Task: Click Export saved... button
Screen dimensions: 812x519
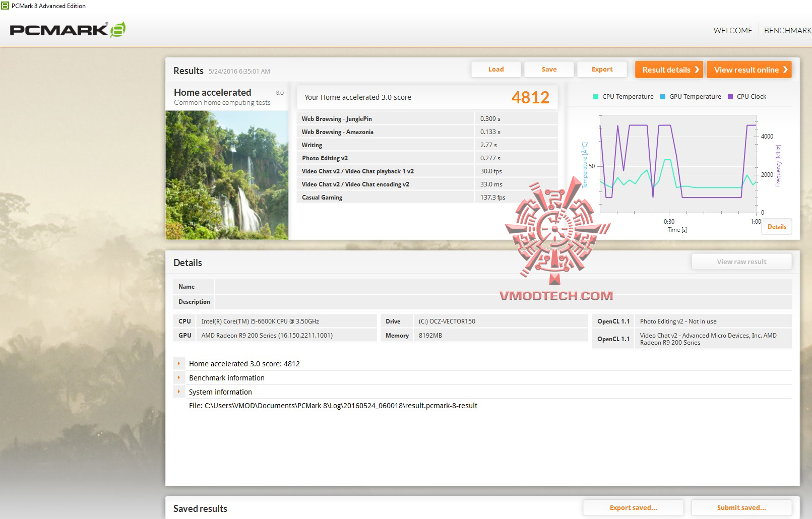Action: pyautogui.click(x=633, y=508)
